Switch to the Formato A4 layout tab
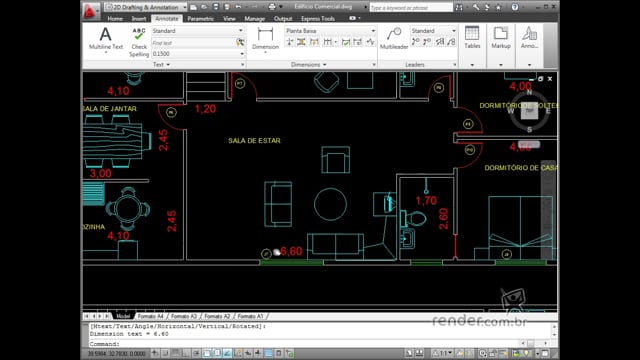This screenshot has width=640, height=360. tap(151, 316)
